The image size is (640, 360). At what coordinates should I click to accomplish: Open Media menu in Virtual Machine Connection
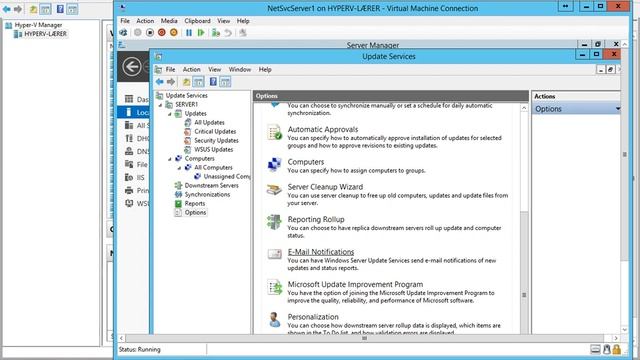click(x=169, y=21)
